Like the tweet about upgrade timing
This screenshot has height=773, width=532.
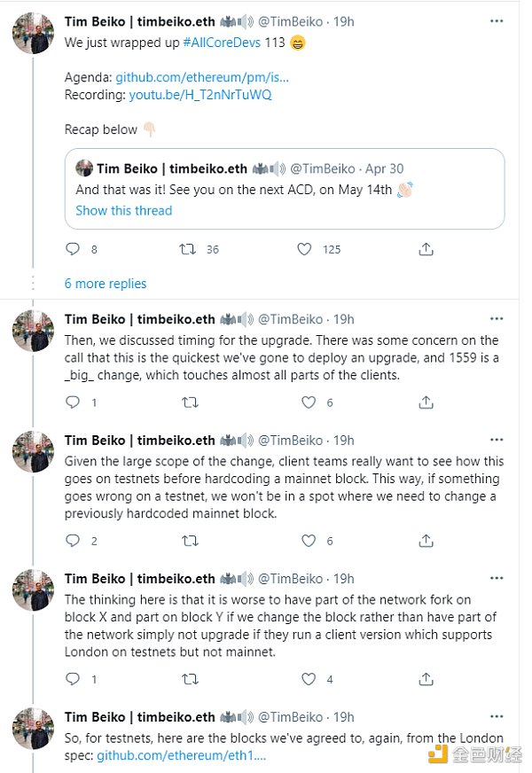point(308,402)
